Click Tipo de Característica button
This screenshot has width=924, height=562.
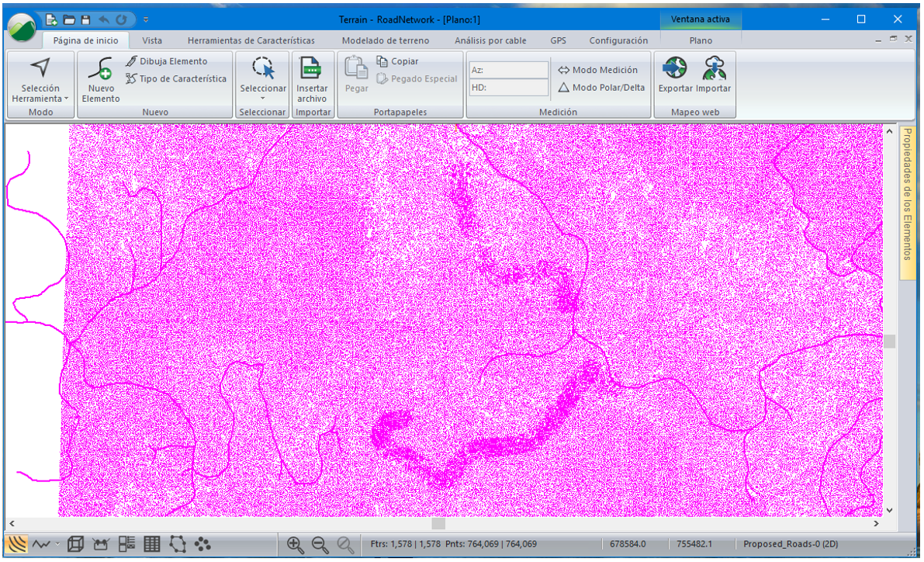pos(176,78)
